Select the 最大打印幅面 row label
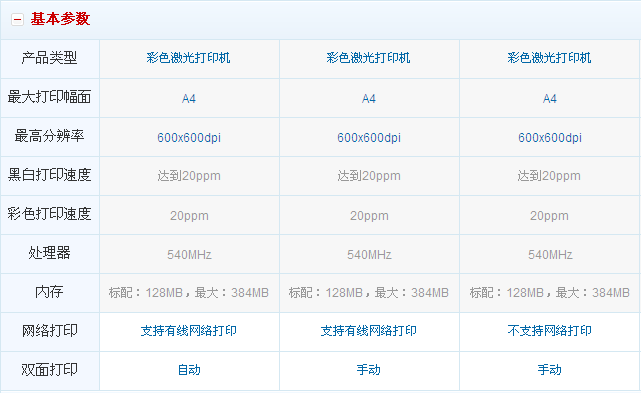 [x=49, y=97]
